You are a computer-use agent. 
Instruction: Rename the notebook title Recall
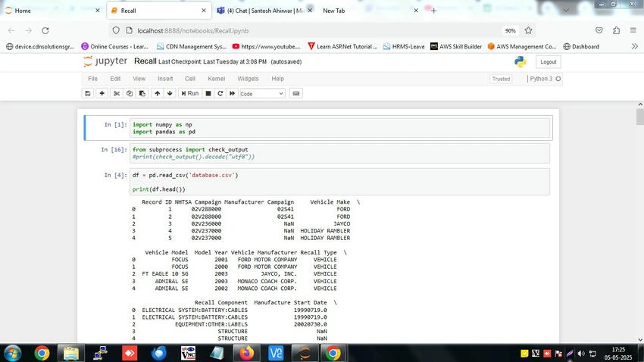coord(145,61)
